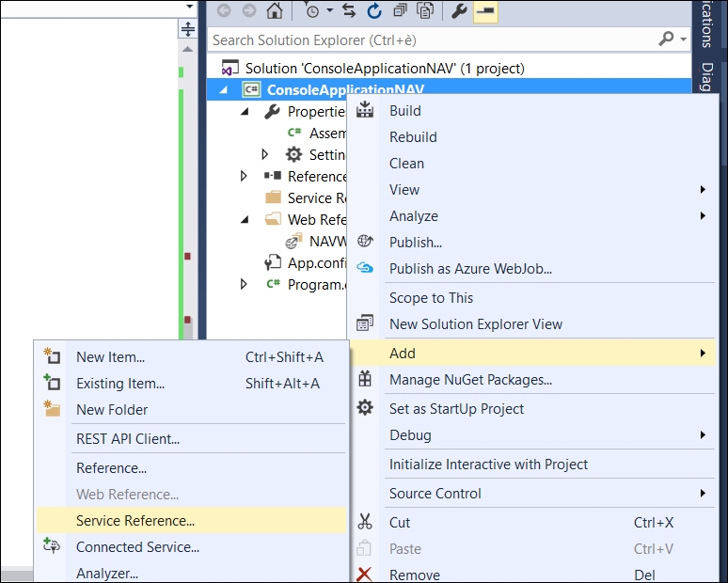The width and height of the screenshot is (728, 583).
Task: Open the Debug submenu
Action: pos(533,435)
